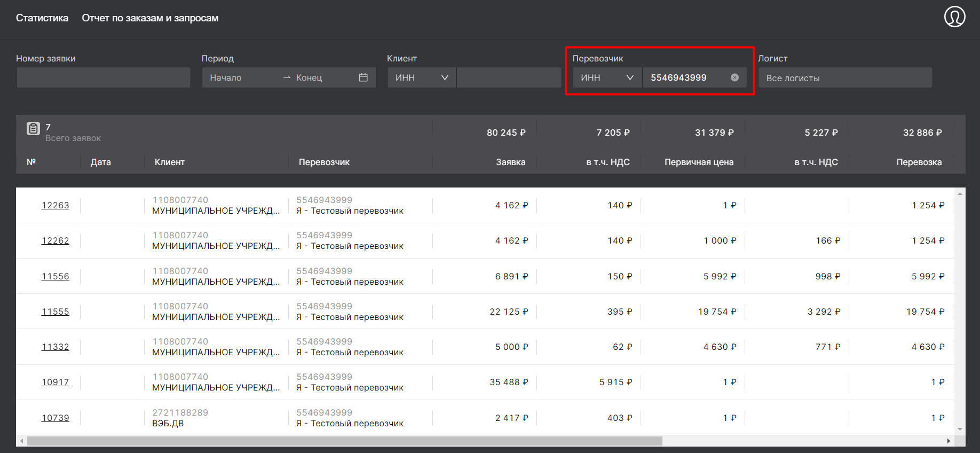Click the scroll right arrow
The width and height of the screenshot is (980, 453).
(949, 441)
